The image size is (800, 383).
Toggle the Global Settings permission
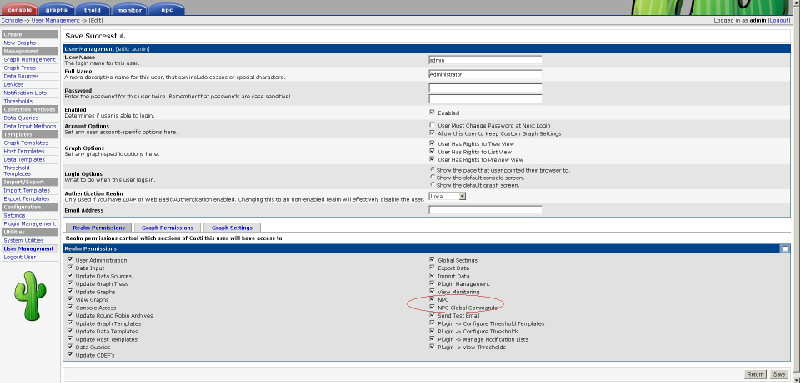click(x=432, y=260)
